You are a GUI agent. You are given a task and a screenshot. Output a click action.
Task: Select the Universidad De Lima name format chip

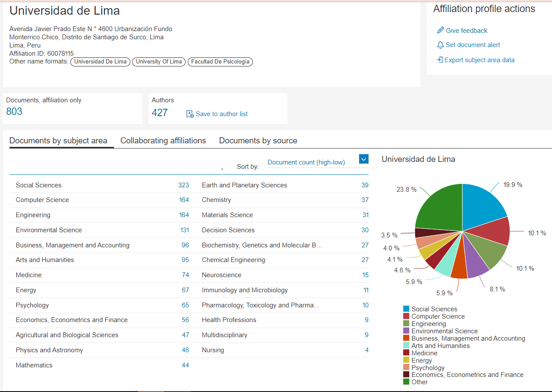coord(100,62)
